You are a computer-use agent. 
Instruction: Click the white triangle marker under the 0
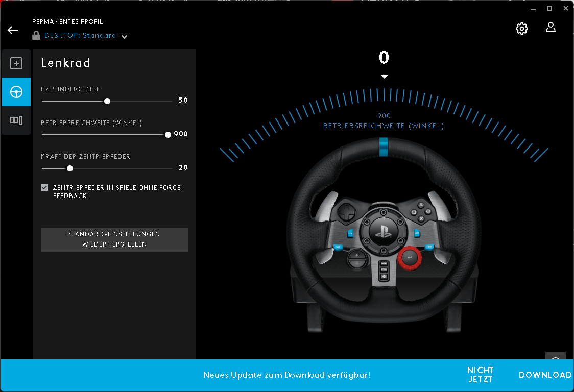(384, 77)
